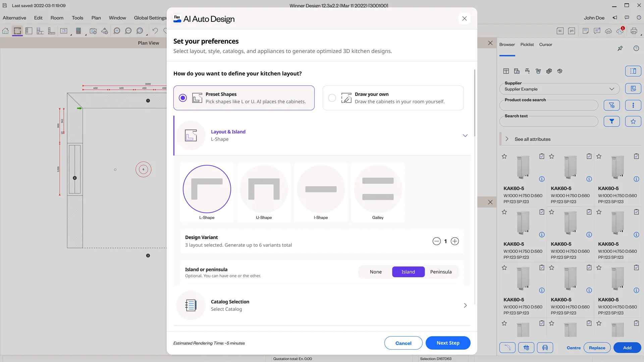Screen dimensions: 644x362
Task: Star the first KAK60-5 product
Action: click(504, 157)
